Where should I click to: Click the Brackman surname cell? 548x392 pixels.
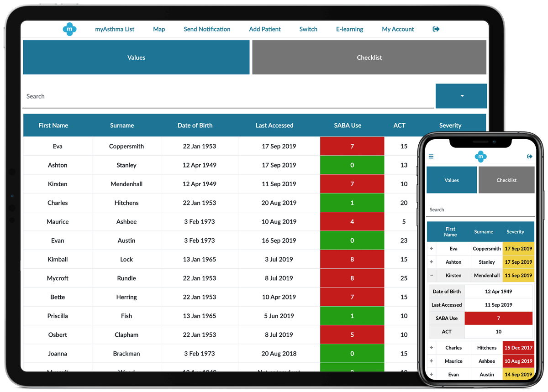[126, 353]
